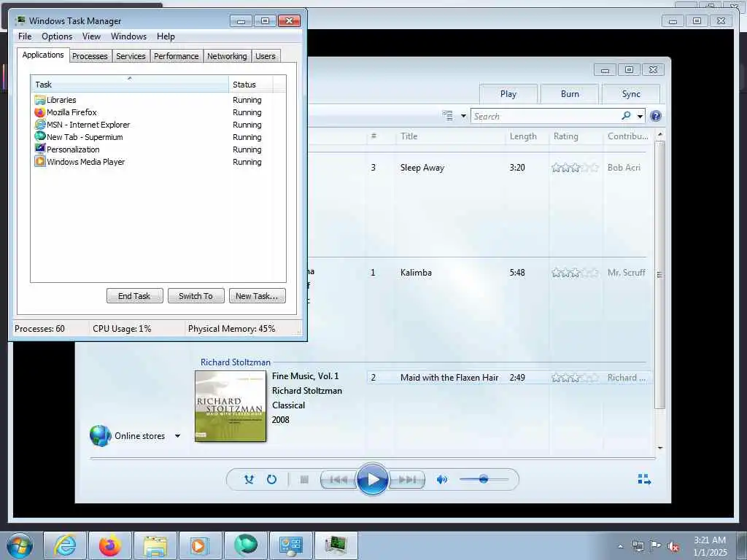This screenshot has width=747, height=560.
Task: Open Supermium from the taskbar
Action: point(245,545)
